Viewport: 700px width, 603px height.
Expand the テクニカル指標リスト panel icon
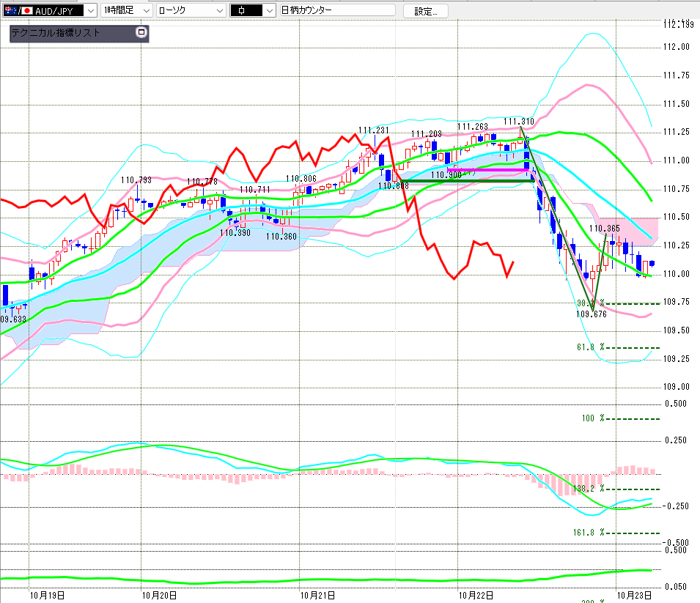pyautogui.click(x=141, y=32)
